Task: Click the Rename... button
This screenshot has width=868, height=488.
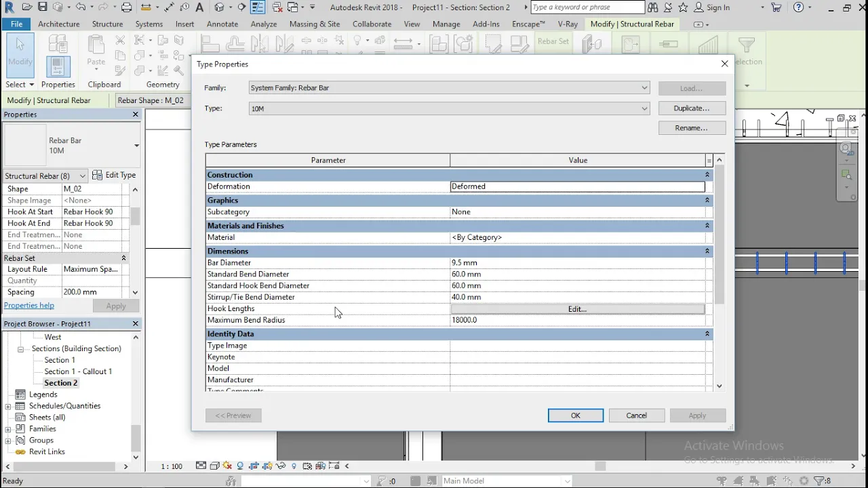Action: coord(692,127)
